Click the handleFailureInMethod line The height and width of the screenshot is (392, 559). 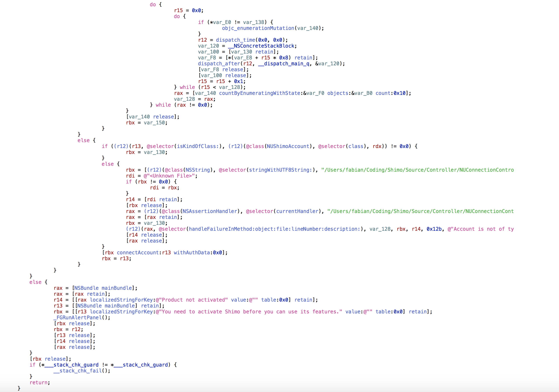coord(320,229)
